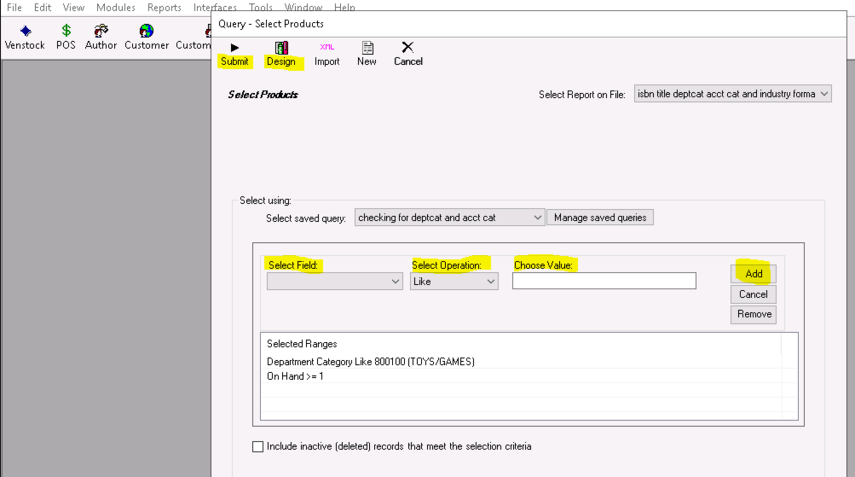Screen dimensions: 855x477
Task: Enable include inactive deleted records checkbox
Action: pos(258,446)
